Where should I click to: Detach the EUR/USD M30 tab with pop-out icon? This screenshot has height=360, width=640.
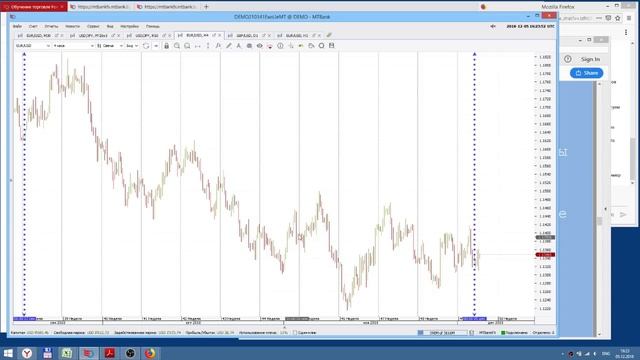pos(57,36)
